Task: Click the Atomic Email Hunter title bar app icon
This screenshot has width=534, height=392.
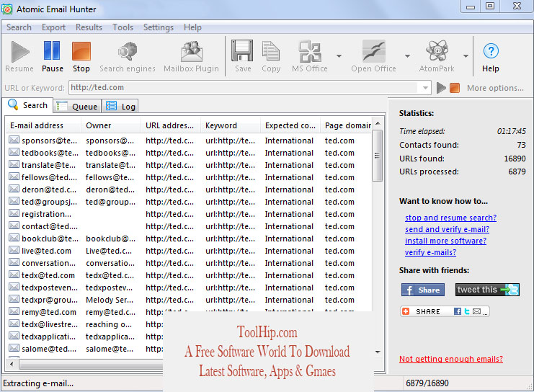Action: 7,9
